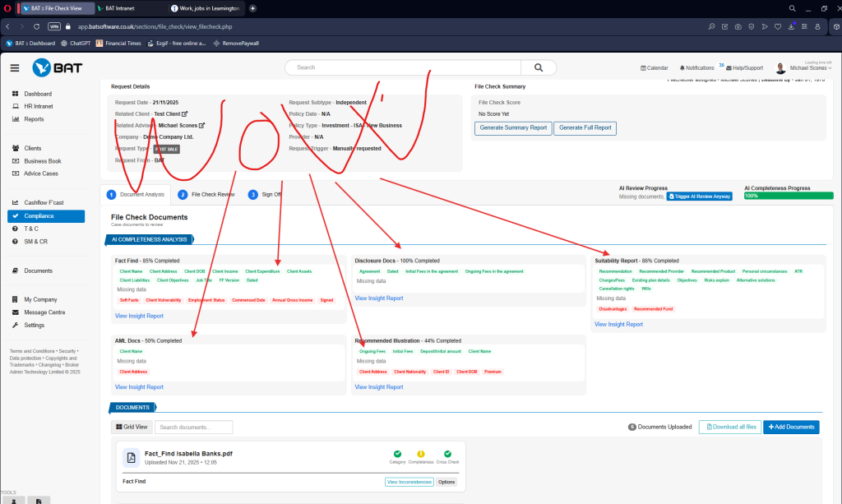Click the AI Completeness Progress bar
842x504 pixels.
(x=788, y=196)
